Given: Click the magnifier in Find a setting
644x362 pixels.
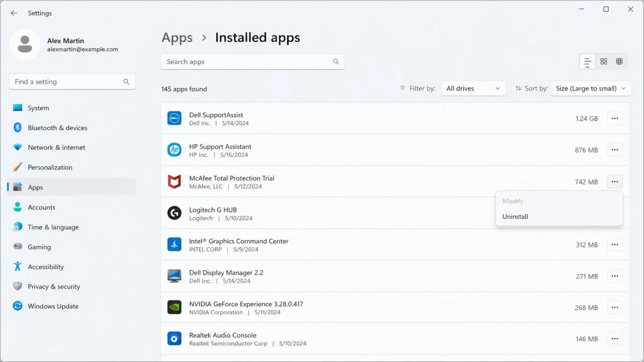Looking at the screenshot, I should (127, 82).
